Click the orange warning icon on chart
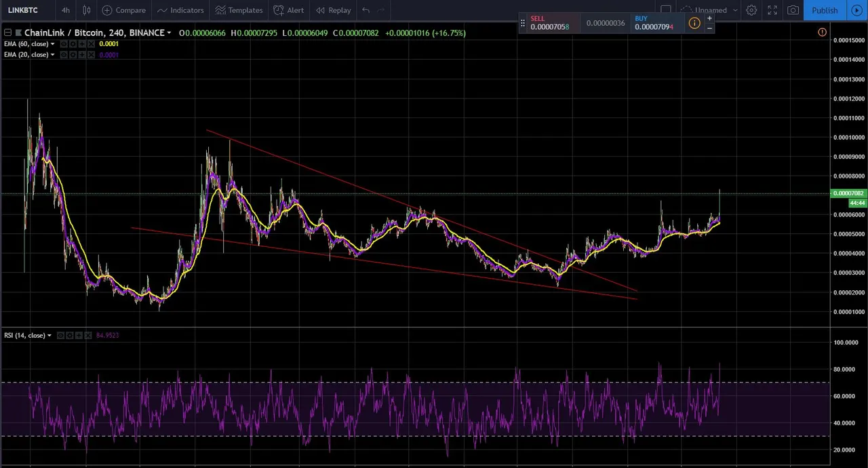 coord(822,33)
